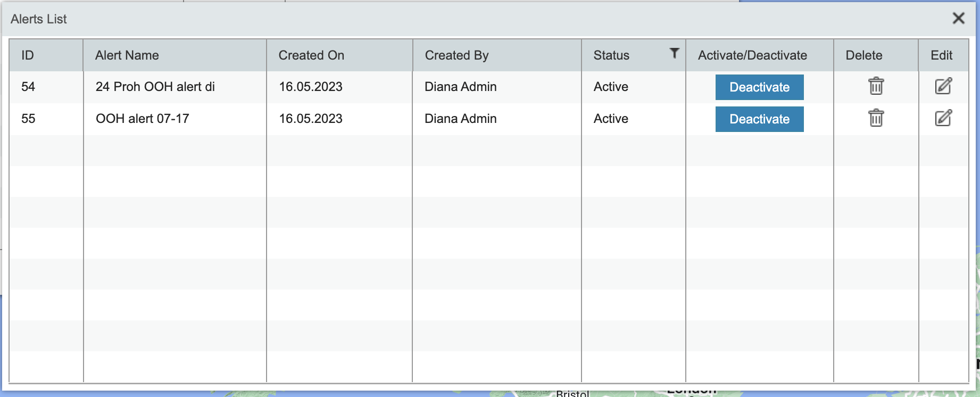The width and height of the screenshot is (980, 397).
Task: Deactivate alert ID 54
Action: coord(759,87)
